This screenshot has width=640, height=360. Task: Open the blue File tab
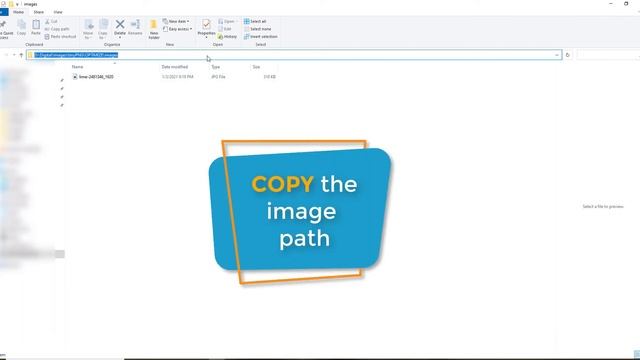click(x=4, y=12)
